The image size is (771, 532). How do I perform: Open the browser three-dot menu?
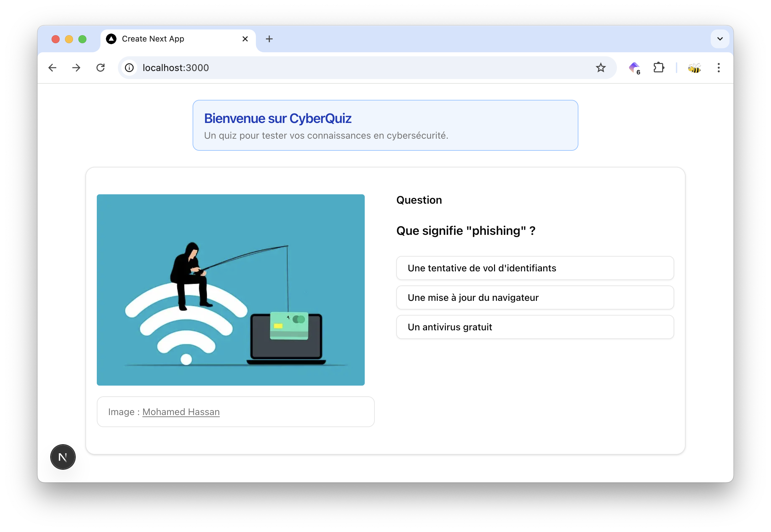718,68
